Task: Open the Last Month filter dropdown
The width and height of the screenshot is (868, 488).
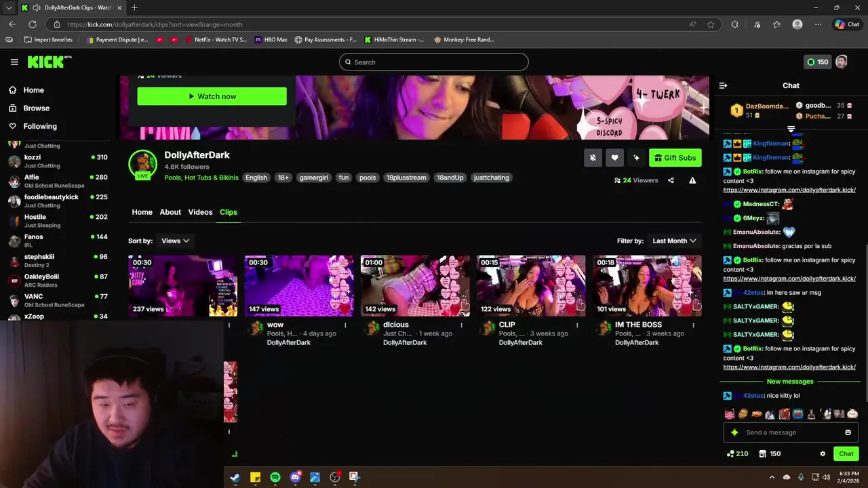Action: [x=674, y=241]
